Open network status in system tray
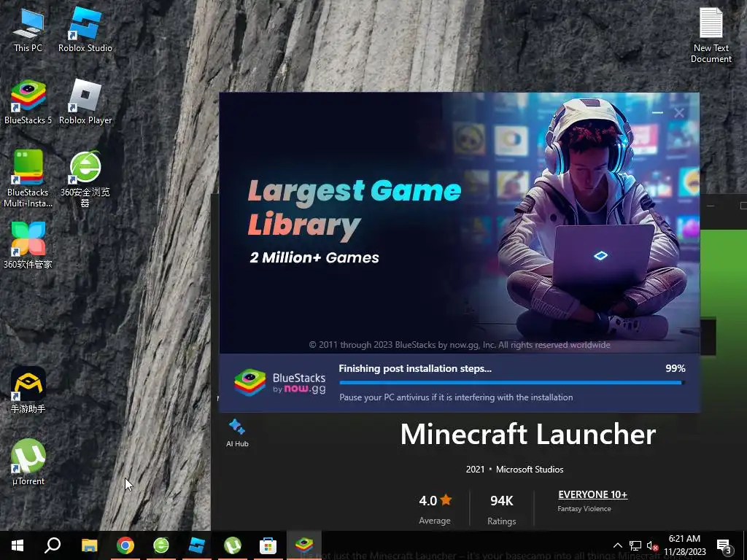Screen dimensions: 747x560 [635, 545]
